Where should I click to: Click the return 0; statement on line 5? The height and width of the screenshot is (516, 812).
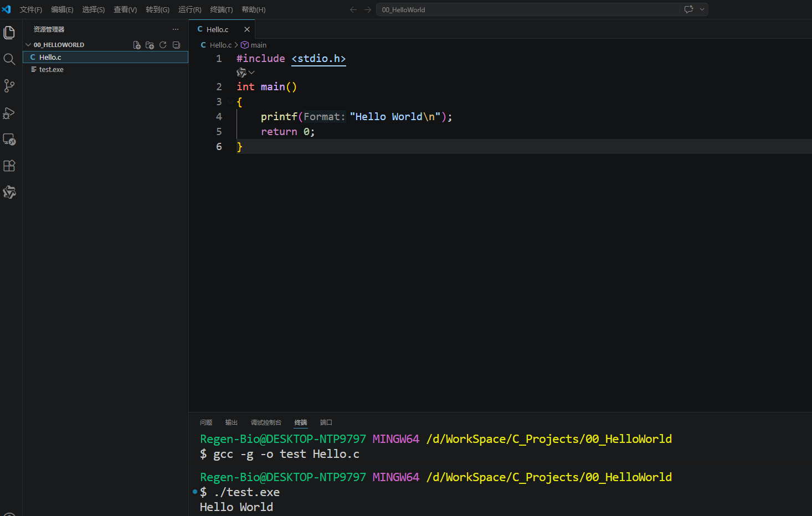[x=288, y=132]
